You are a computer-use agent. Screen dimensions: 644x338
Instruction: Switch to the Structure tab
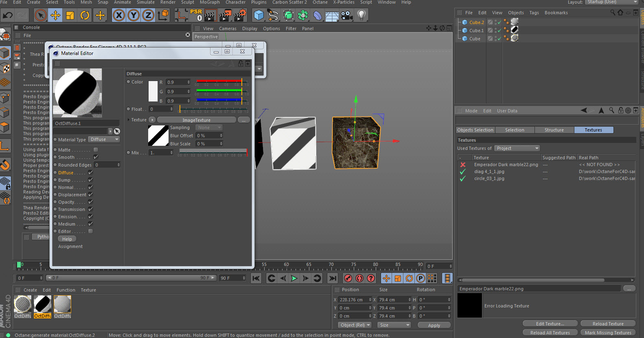pos(554,130)
